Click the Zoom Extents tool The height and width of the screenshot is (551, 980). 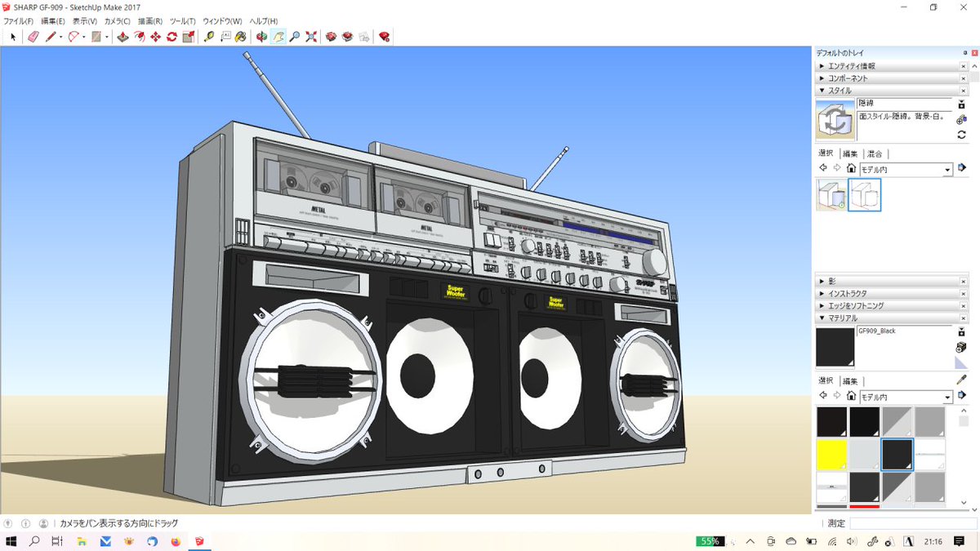311,37
